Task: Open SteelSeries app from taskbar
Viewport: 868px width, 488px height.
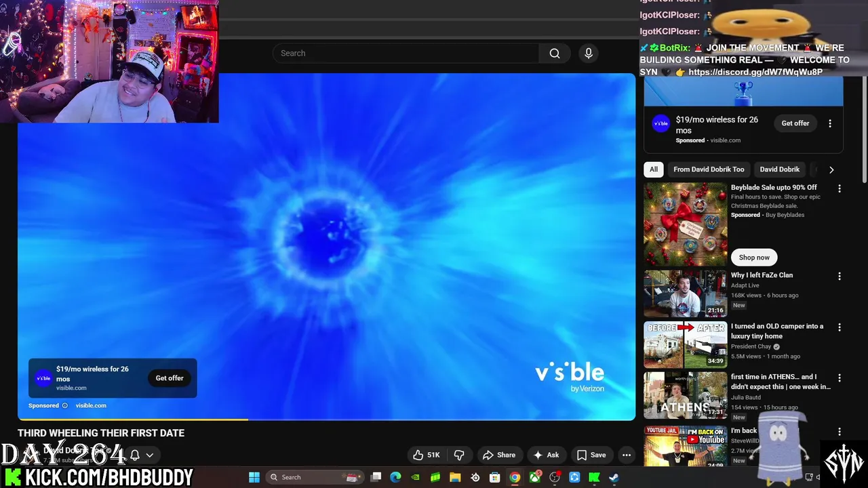Action: tap(475, 477)
